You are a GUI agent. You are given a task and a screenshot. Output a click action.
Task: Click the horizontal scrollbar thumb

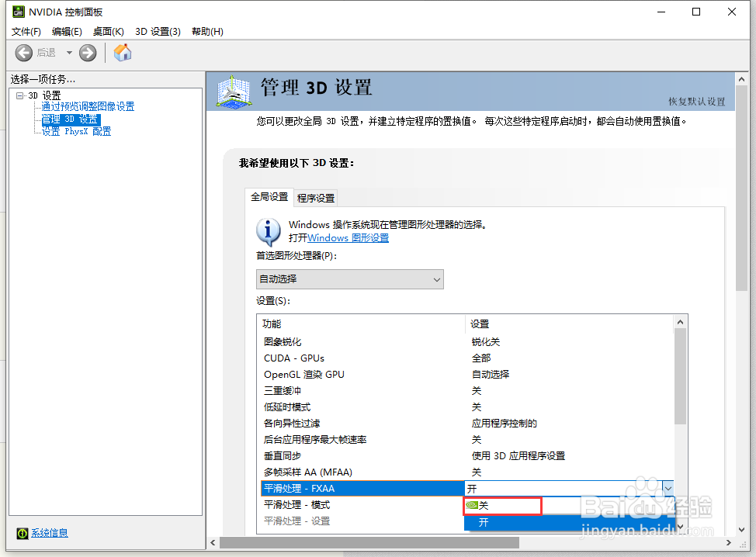click(x=369, y=543)
